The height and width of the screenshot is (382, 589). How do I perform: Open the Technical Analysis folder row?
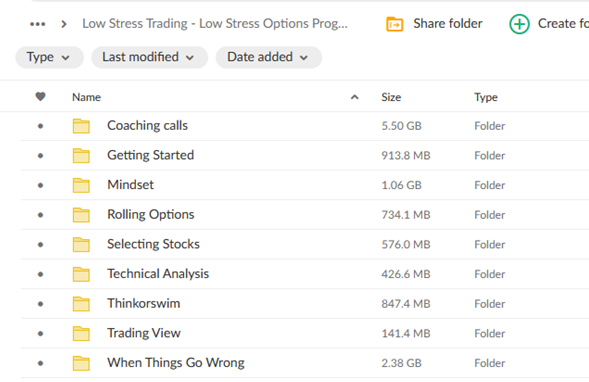(305, 274)
